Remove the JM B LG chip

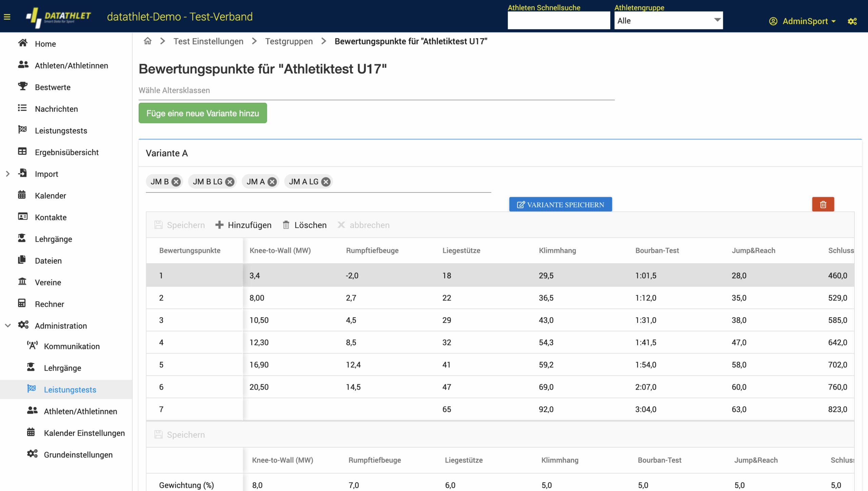pos(230,182)
